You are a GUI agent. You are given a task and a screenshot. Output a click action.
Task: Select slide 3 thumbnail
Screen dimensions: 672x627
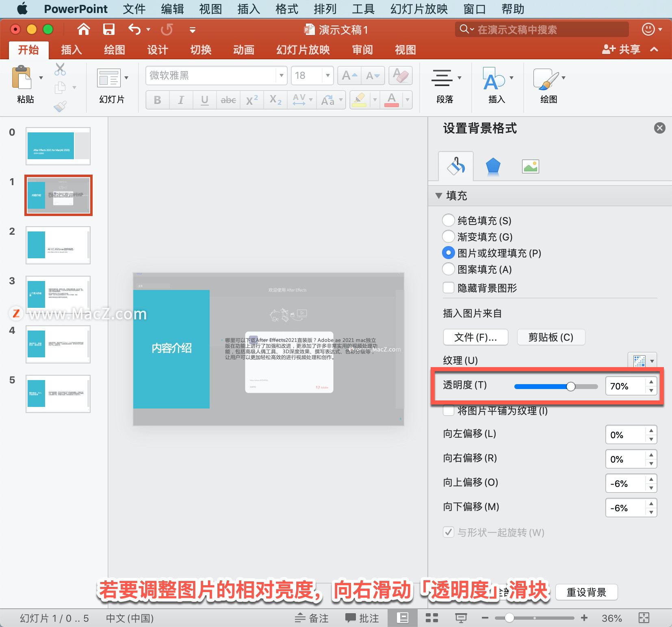[x=58, y=295]
